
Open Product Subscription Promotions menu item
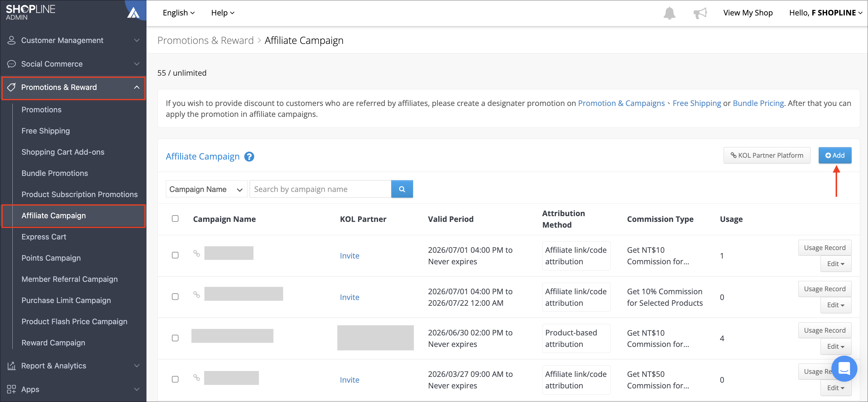[80, 194]
